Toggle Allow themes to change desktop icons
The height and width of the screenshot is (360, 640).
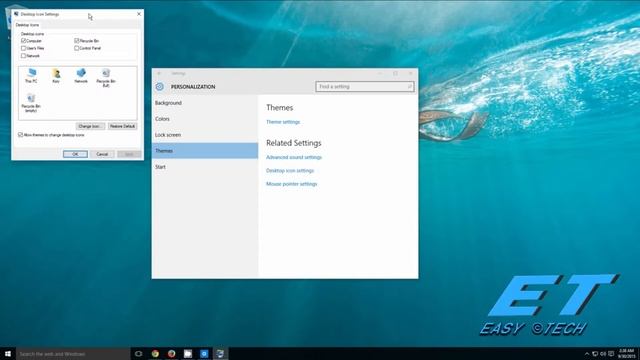20,135
